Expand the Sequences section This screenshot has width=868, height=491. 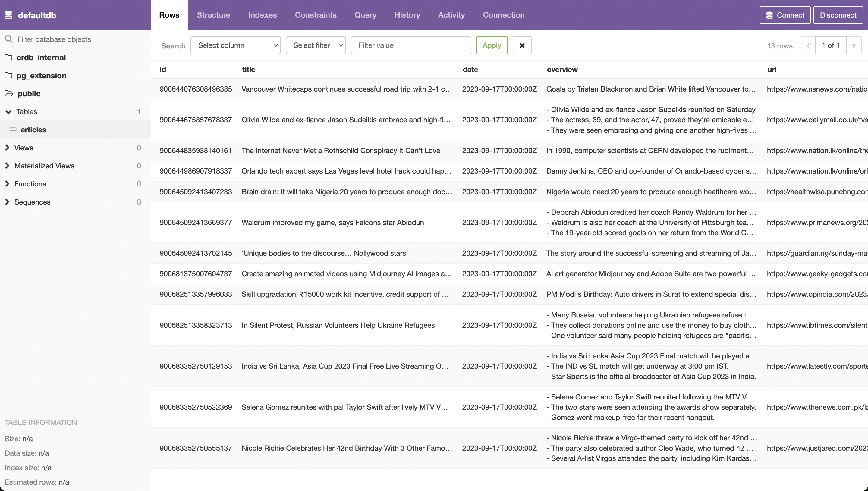(x=7, y=202)
